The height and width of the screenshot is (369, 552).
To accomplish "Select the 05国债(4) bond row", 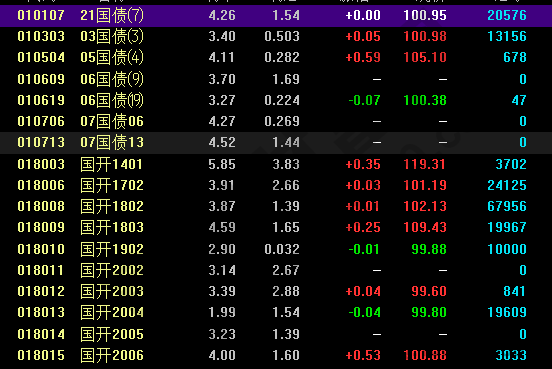I will point(276,57).
